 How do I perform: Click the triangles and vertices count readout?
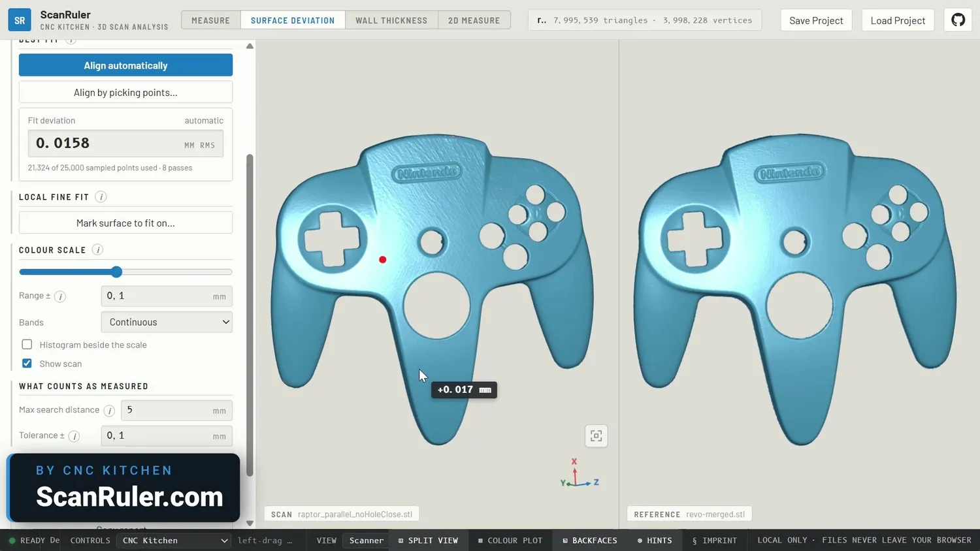click(644, 20)
